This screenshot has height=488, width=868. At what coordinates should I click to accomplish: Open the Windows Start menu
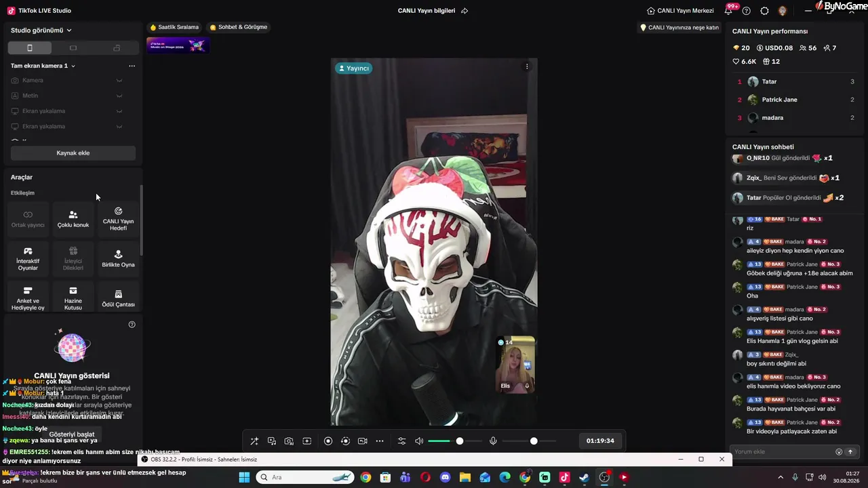244,477
